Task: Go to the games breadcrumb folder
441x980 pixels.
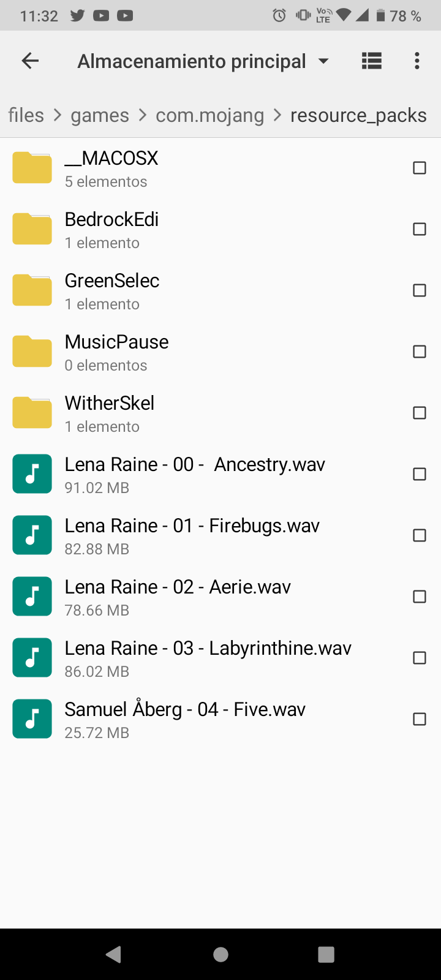Action: 100,115
